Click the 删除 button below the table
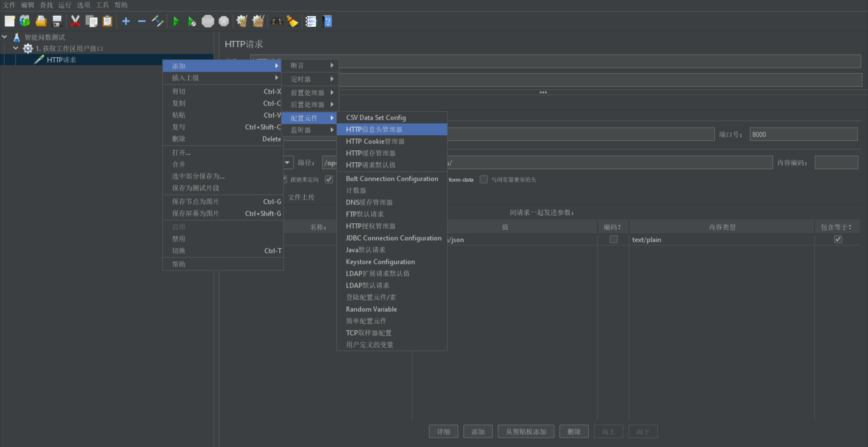This screenshot has height=447, width=868. (x=574, y=431)
